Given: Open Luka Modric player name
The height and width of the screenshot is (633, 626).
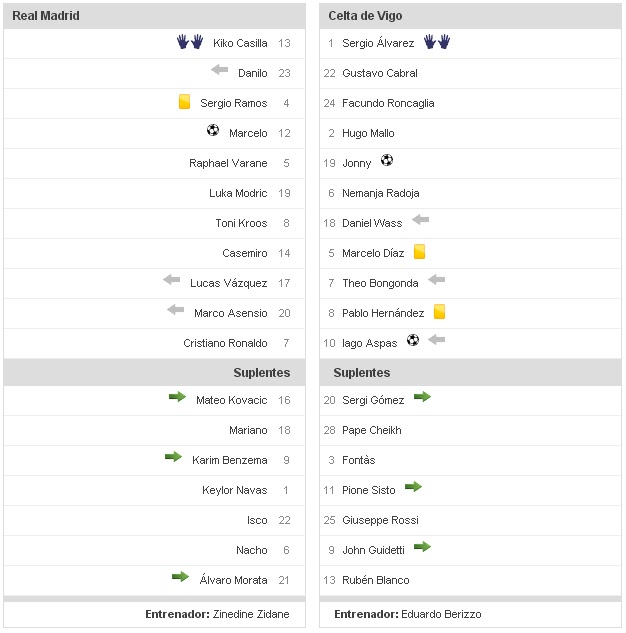Looking at the screenshot, I should (238, 193).
